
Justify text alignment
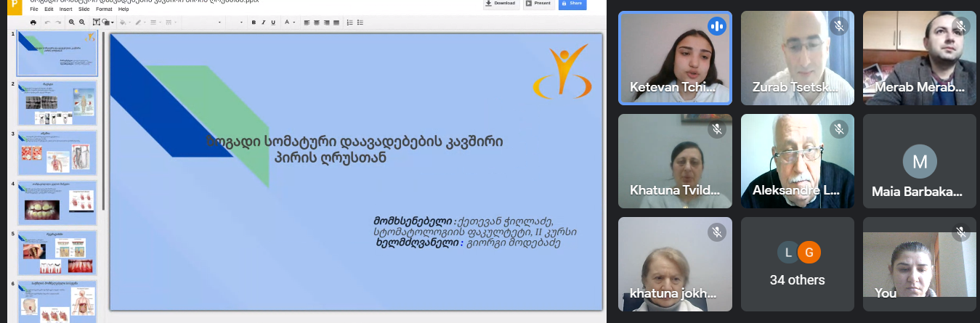(336, 23)
